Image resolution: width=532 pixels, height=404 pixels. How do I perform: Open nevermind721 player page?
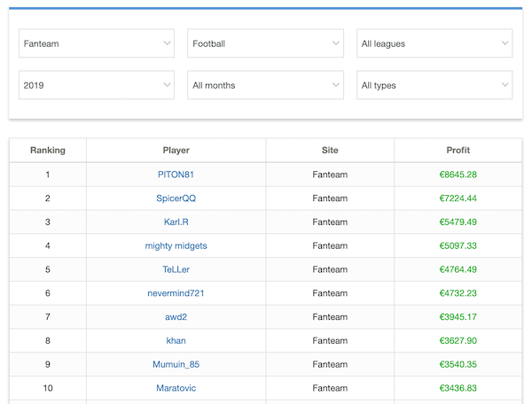click(x=176, y=293)
